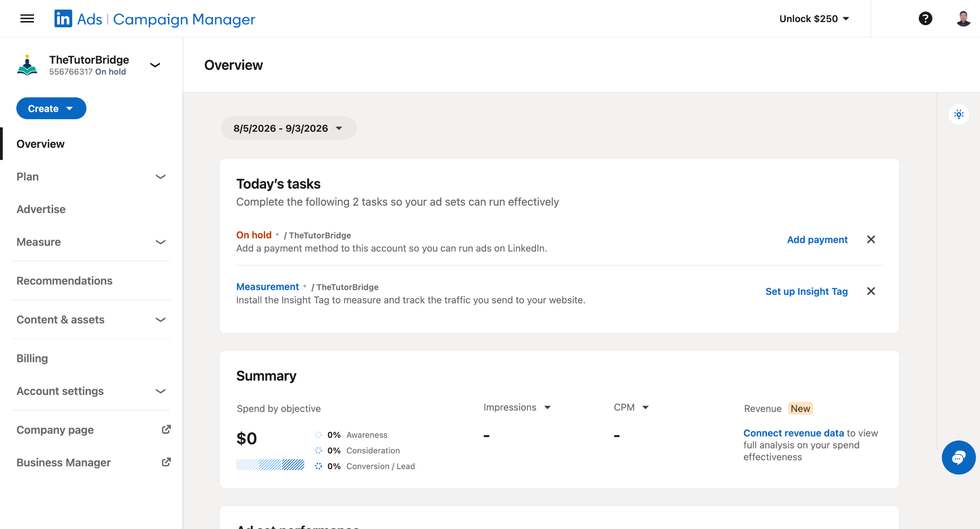Screen dimensions: 980x529
Task: Open the CPM metric dropdown
Action: (631, 407)
